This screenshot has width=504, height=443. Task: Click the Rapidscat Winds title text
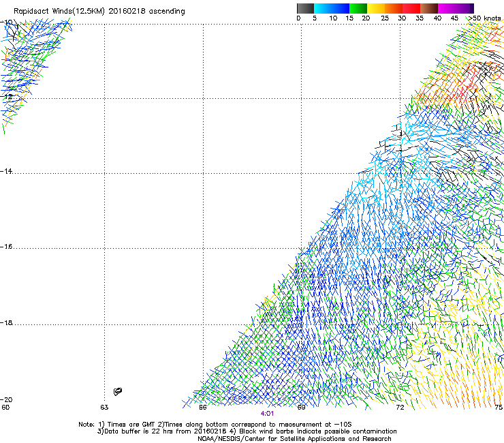point(99,12)
